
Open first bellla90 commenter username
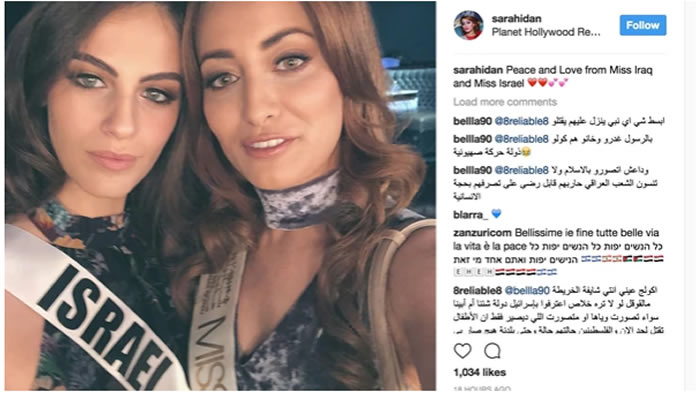pos(472,121)
